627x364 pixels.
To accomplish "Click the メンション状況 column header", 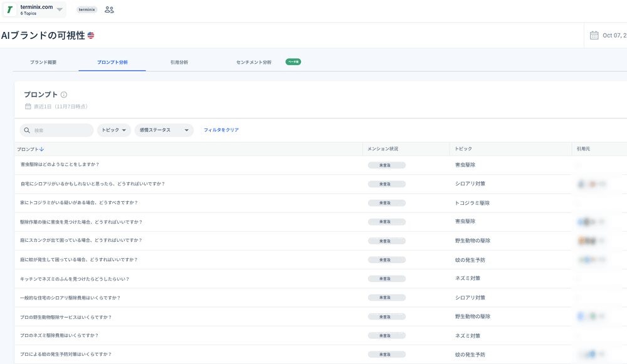I will pos(382,148).
